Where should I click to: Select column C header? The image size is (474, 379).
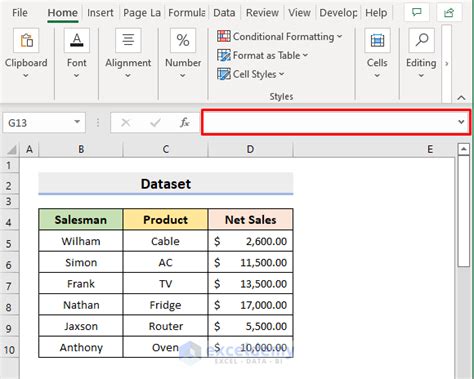click(166, 149)
